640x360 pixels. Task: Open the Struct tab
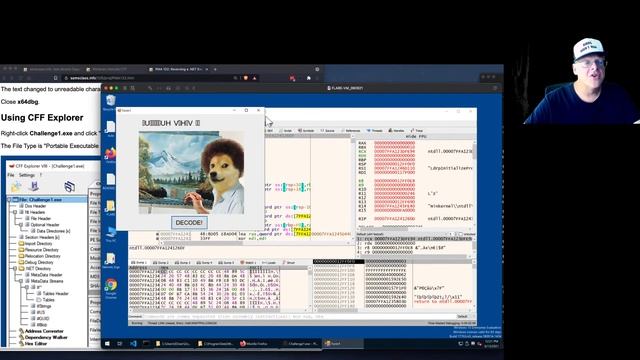pyautogui.click(x=289, y=263)
